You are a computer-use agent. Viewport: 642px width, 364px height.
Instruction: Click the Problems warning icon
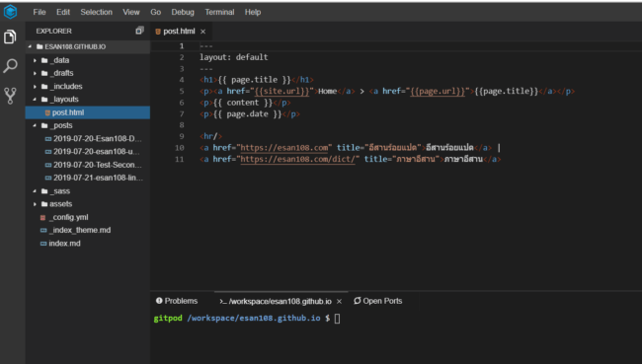[x=159, y=301]
